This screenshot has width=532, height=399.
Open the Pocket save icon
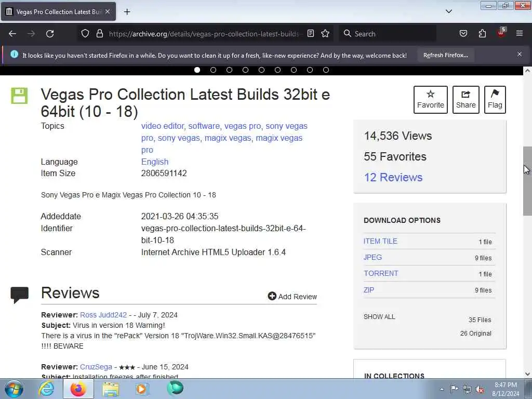463,33
